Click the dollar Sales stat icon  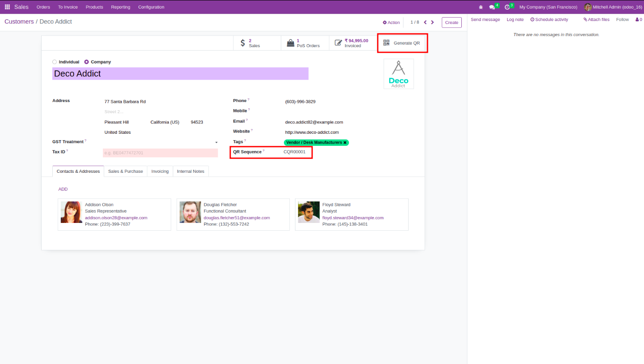(x=243, y=43)
